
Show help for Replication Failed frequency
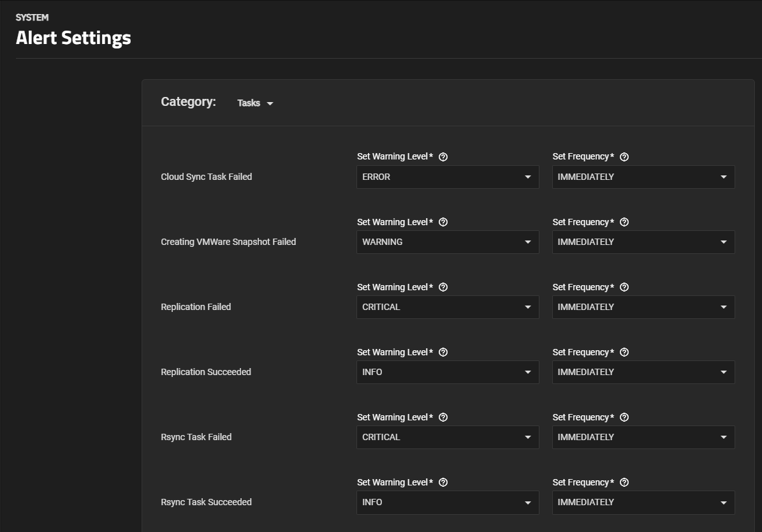(624, 287)
